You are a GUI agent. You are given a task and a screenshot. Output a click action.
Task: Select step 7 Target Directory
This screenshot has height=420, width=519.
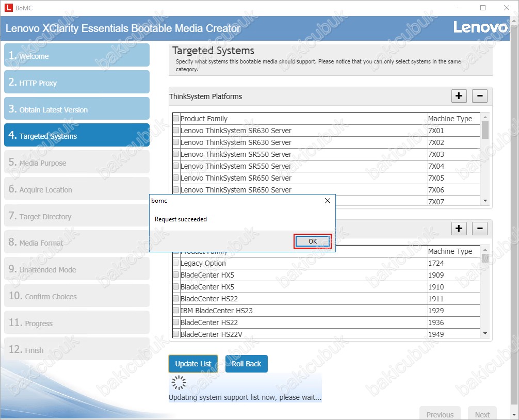coord(77,216)
